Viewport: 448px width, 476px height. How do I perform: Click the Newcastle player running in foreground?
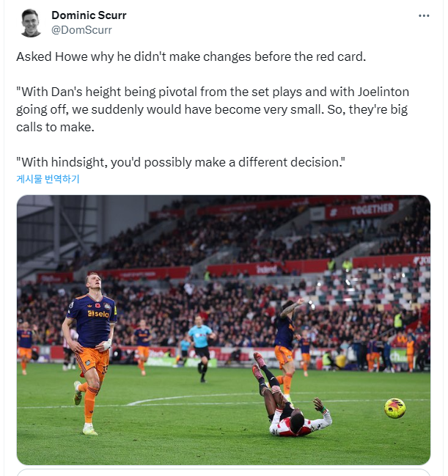[x=89, y=352]
